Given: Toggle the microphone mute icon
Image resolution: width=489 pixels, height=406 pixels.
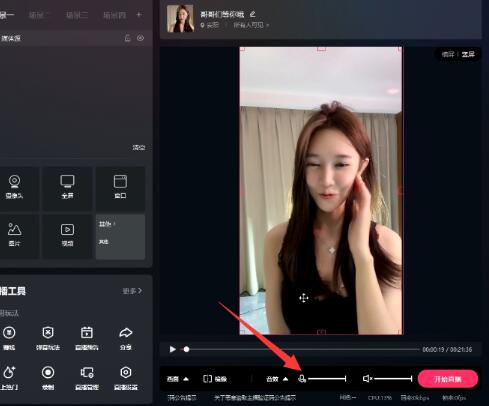Looking at the screenshot, I should pyautogui.click(x=302, y=379).
